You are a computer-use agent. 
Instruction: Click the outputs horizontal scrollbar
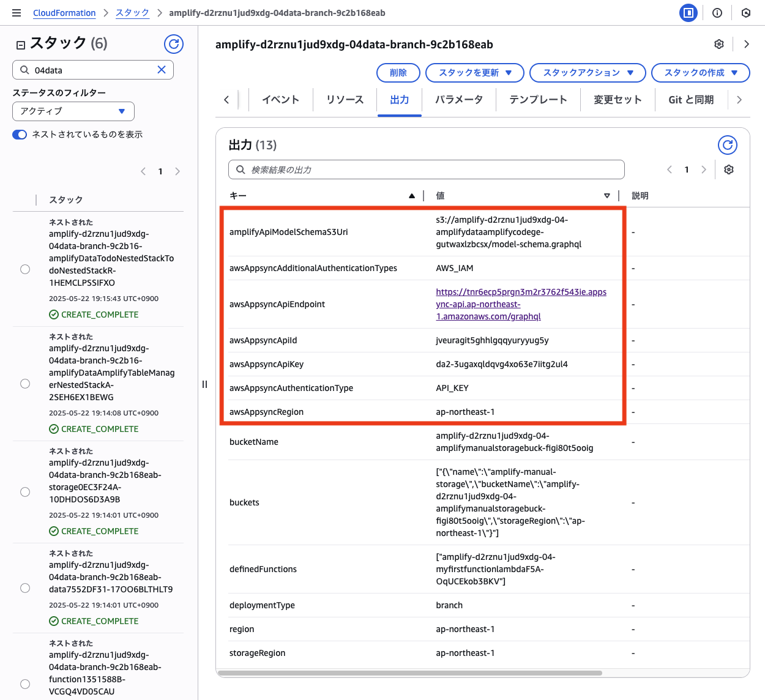pyautogui.click(x=410, y=673)
